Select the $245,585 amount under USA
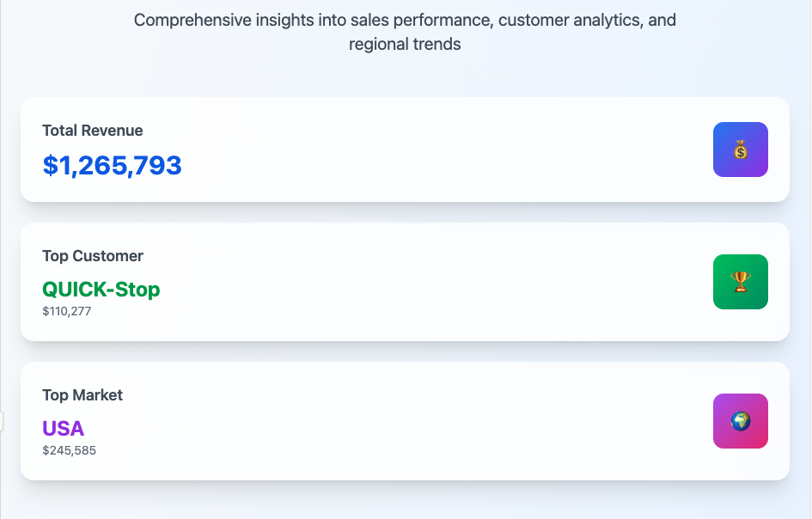This screenshot has width=812, height=519. point(70,450)
